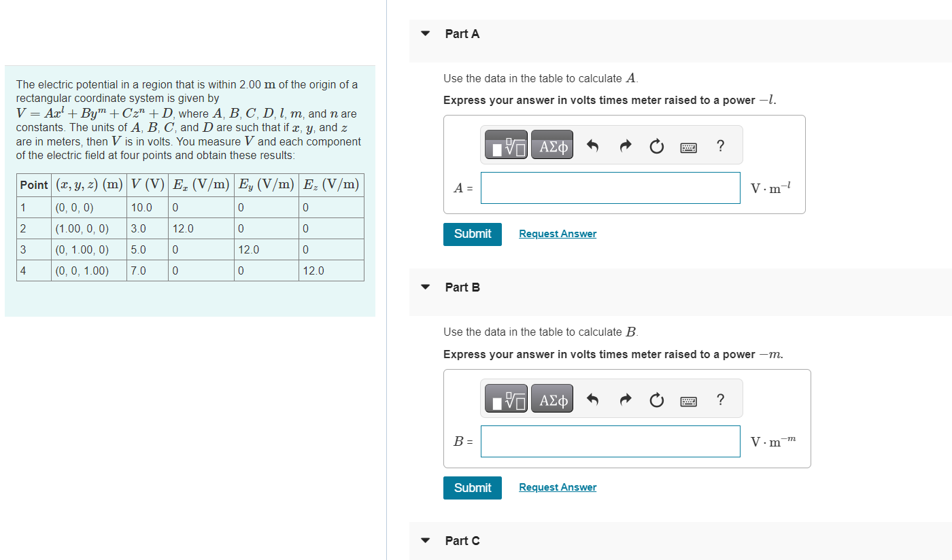The image size is (952, 560).
Task: Submit the answer for Part B
Action: click(472, 487)
